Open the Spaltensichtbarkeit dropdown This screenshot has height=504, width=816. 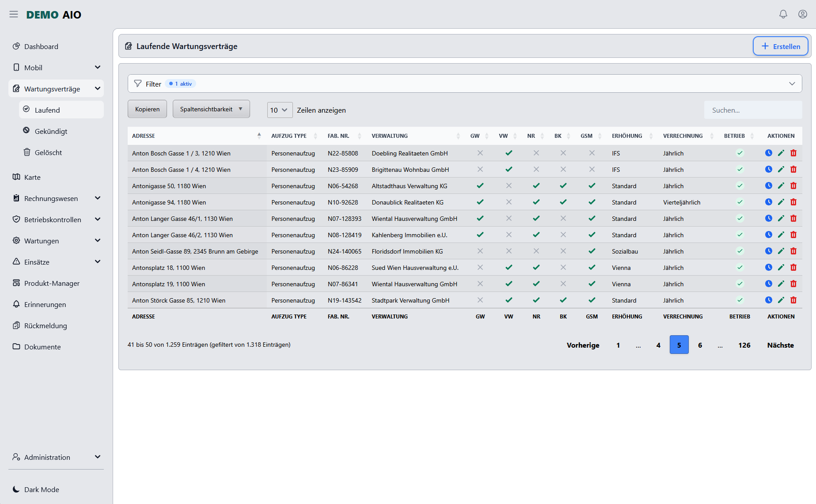[211, 109]
